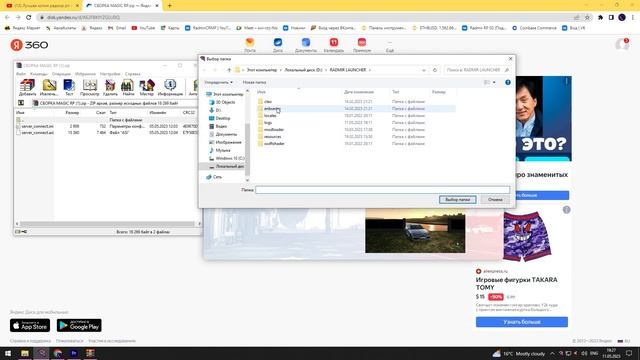
Task: Open Диск (Disk) in the Yandex 360 header
Action: pyautogui.click(x=278, y=45)
